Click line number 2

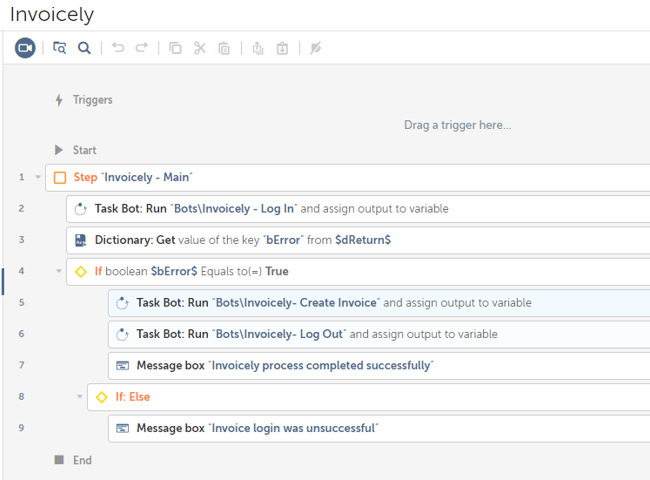click(x=22, y=208)
